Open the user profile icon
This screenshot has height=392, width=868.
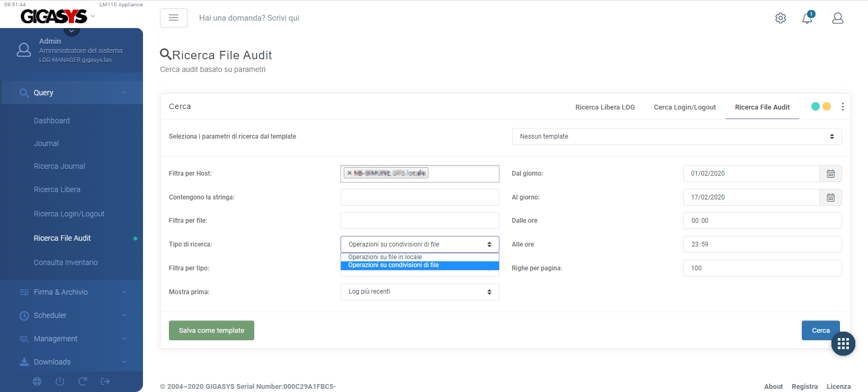pos(837,18)
